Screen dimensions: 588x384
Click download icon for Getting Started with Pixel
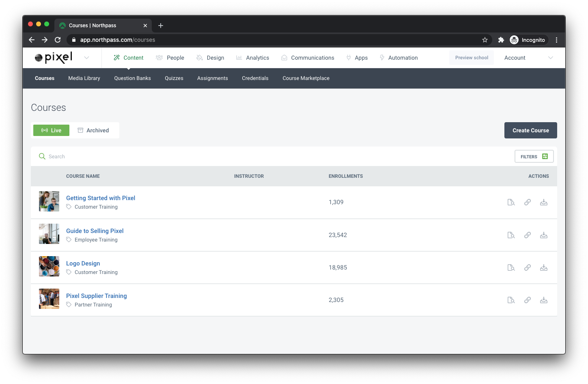pos(543,202)
